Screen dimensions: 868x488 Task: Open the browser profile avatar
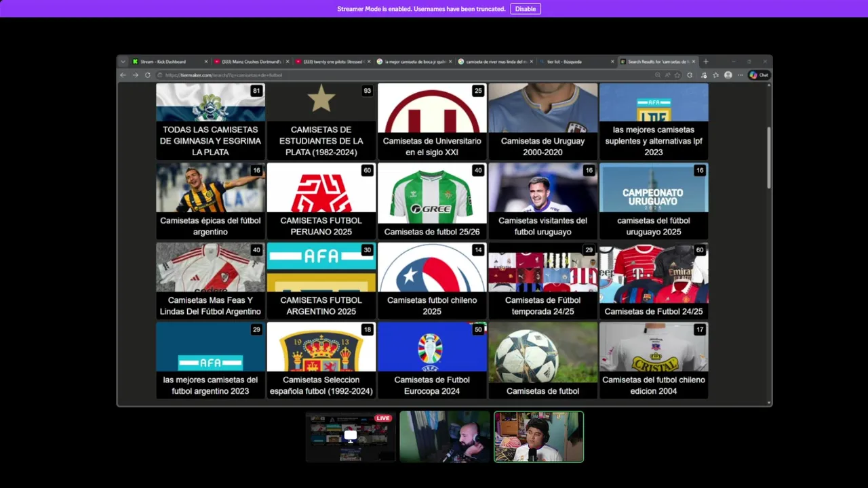click(728, 75)
